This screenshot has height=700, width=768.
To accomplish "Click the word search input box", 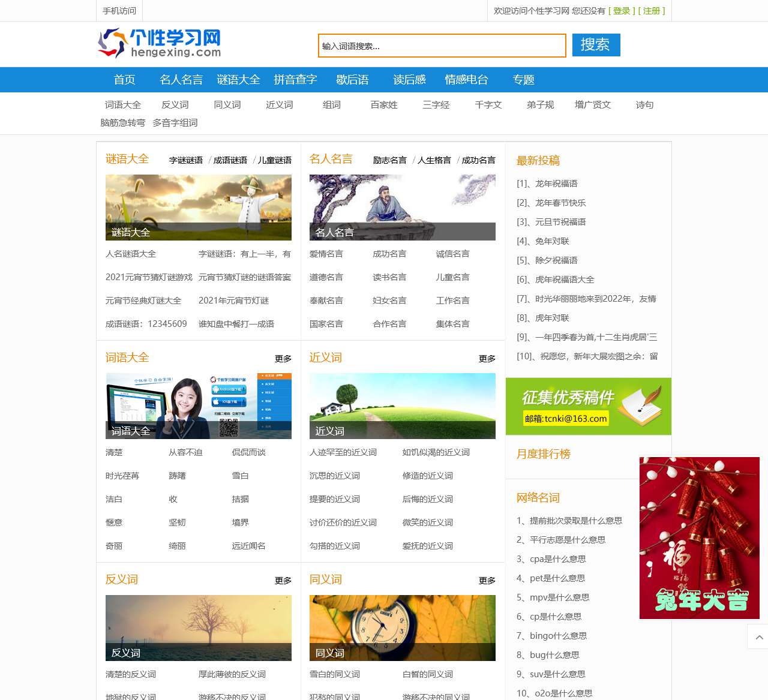I will tap(442, 46).
